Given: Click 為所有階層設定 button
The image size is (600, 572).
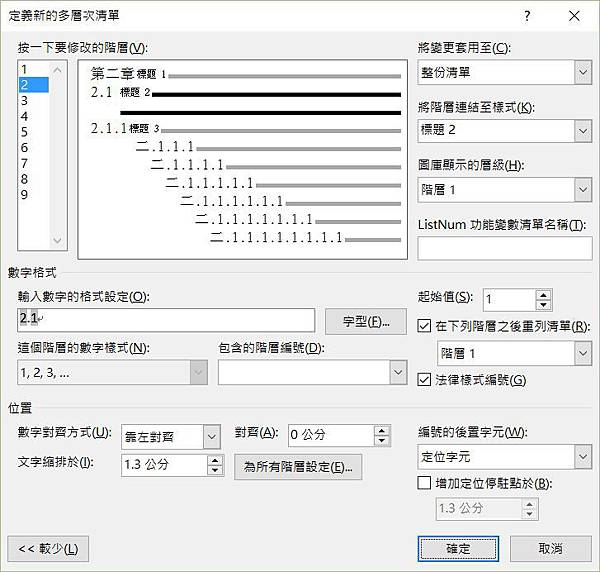Looking at the screenshot, I should [298, 467].
